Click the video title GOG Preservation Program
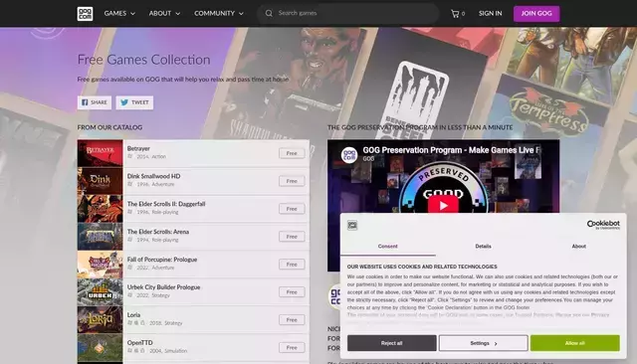The height and width of the screenshot is (364, 637). [x=451, y=150]
